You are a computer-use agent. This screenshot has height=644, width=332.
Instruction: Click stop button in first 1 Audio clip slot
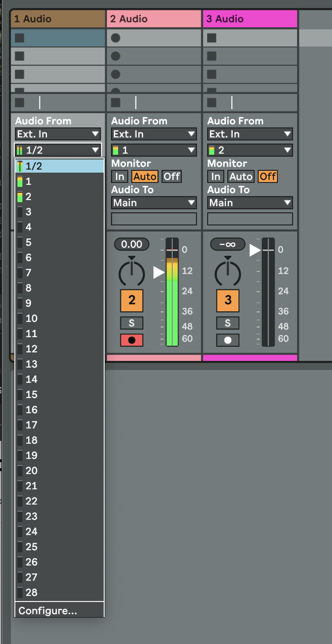coord(20,38)
